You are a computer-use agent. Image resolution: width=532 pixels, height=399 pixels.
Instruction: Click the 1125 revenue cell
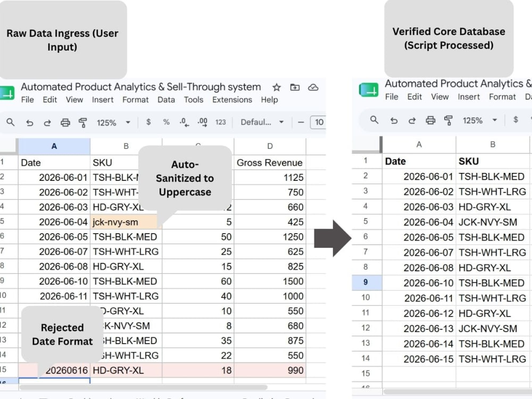pos(270,178)
